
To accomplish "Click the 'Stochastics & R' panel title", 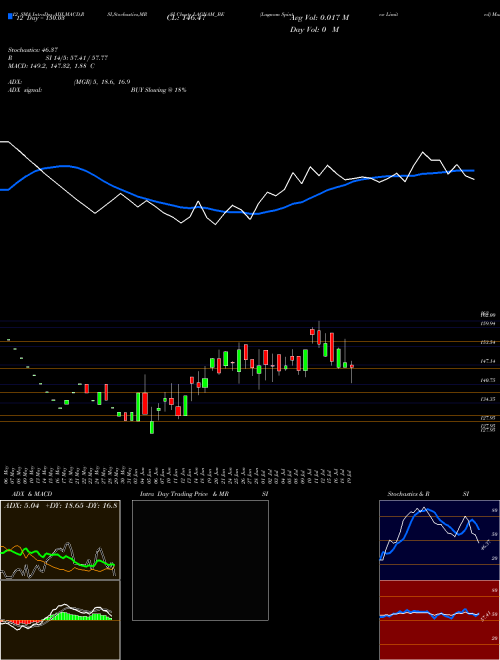I will point(409,494).
